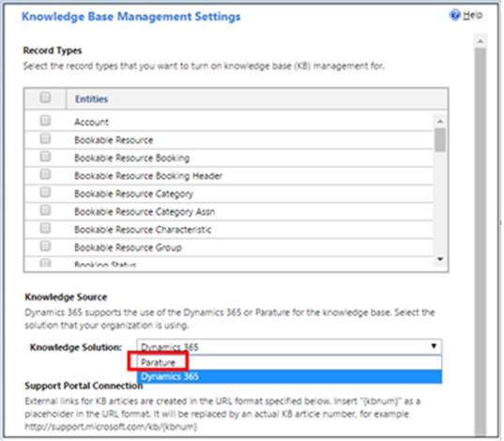Image resolution: width=504 pixels, height=441 pixels.
Task: Click the Bookable Resource Characteristic row text
Action: tap(143, 230)
